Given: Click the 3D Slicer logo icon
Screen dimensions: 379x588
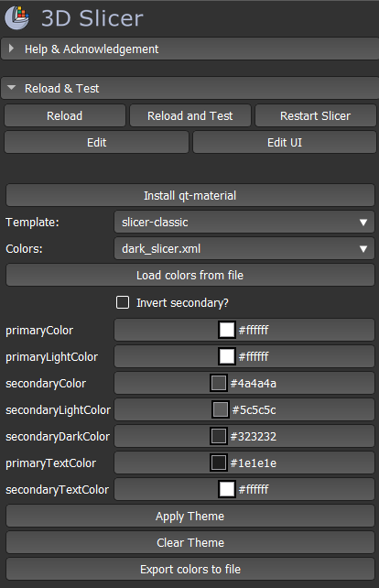Looking at the screenshot, I should point(17,17).
